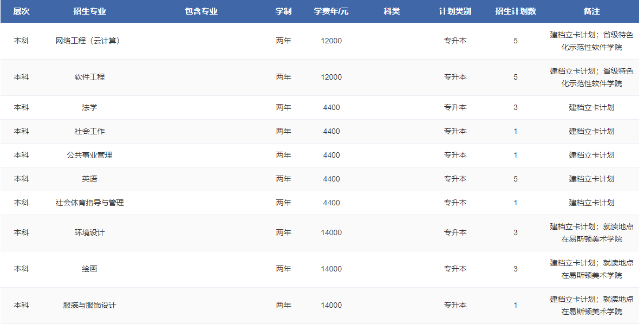The image size is (644, 324).
Task: Click the 服装与服饰设计 major name
Action: coord(89,305)
